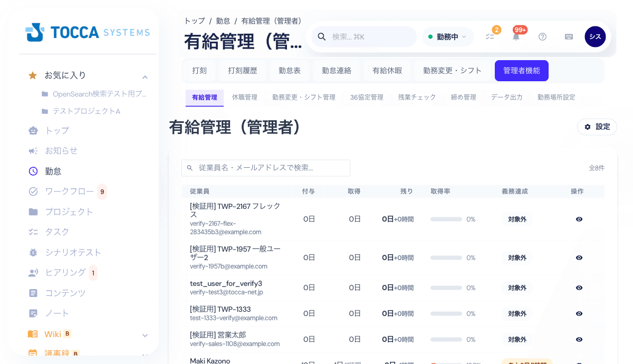633x364 pixels.
Task: Click folder icon of テストプロジェクトA
Action: tap(45, 111)
